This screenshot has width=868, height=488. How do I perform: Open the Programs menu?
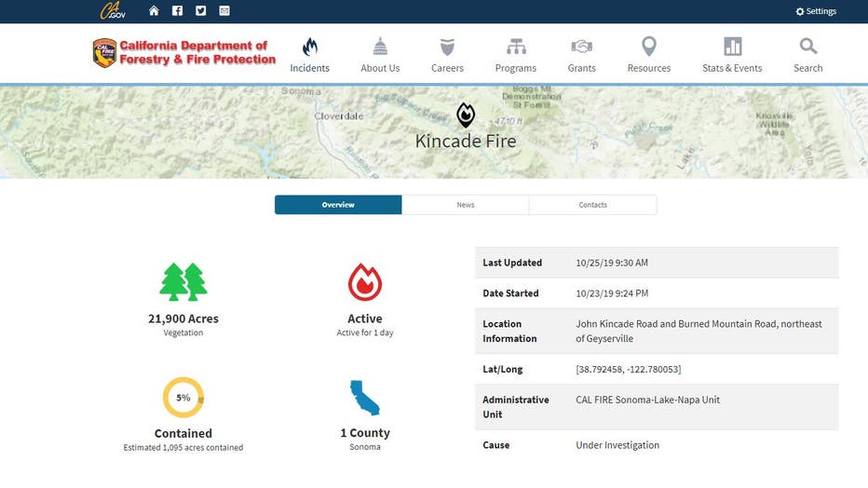click(516, 55)
